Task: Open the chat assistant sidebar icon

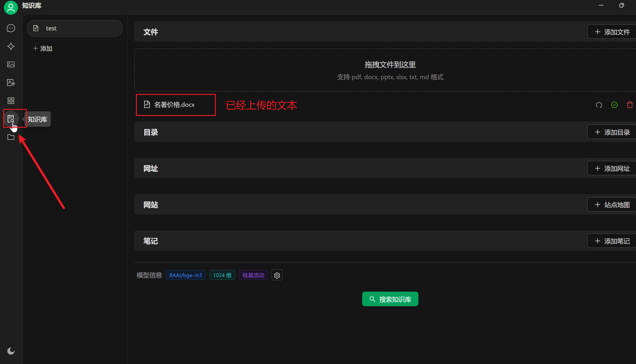Action: (11, 28)
